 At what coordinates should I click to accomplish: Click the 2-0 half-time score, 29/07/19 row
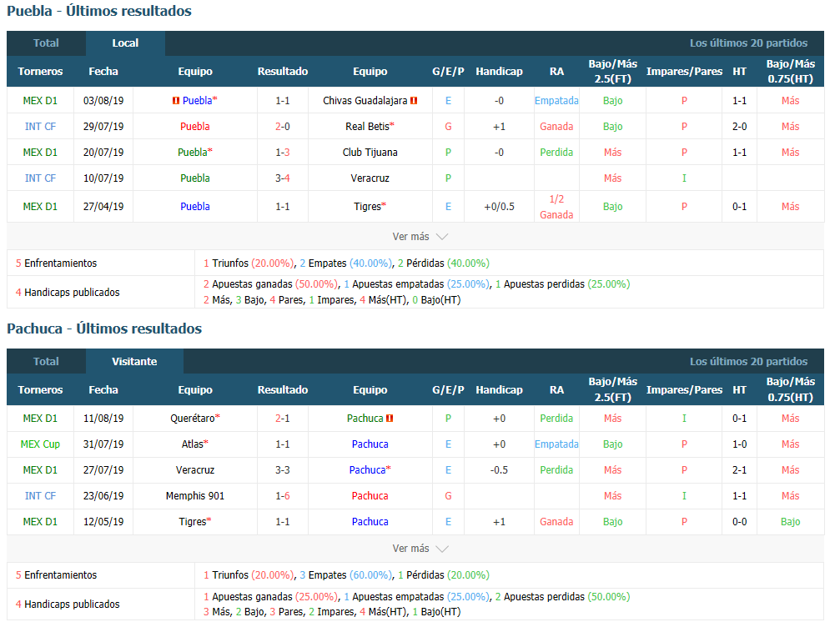[x=740, y=127]
